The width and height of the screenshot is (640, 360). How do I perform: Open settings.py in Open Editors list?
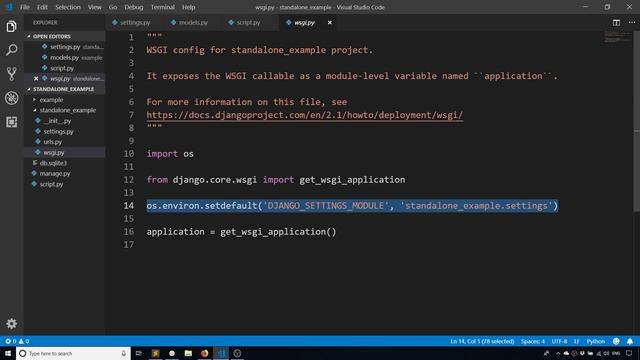click(64, 47)
